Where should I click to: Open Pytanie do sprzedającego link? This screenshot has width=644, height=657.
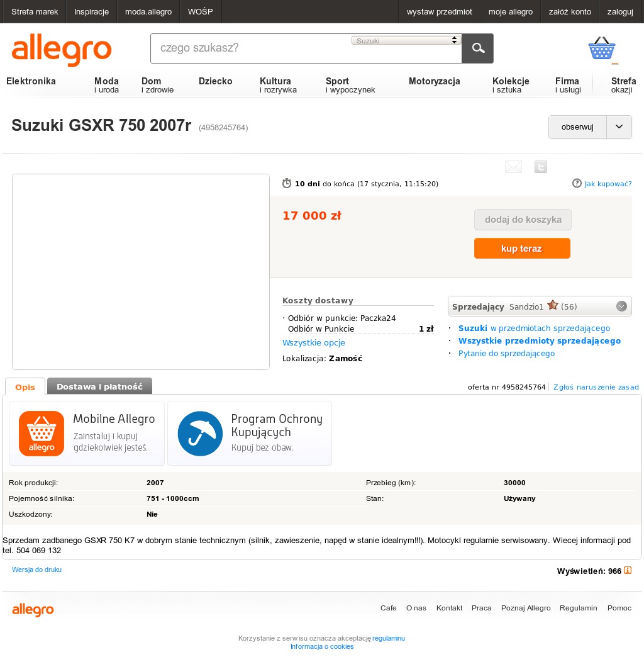coord(506,353)
